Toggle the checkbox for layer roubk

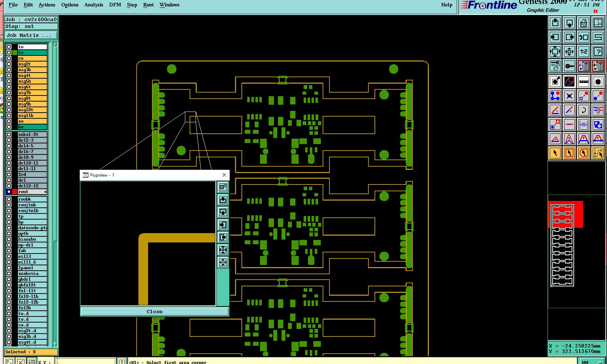9,199
